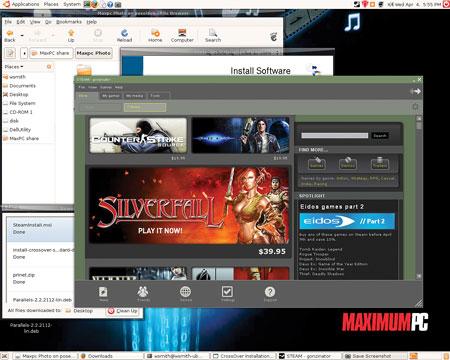Open the Counter-Strike Source game thumbnail

(138, 136)
